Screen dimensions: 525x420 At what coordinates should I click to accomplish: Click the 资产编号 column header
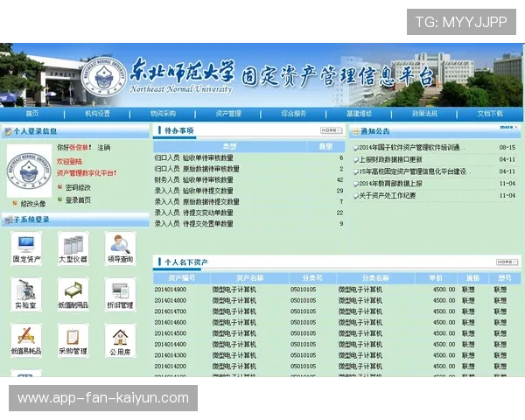coord(182,278)
